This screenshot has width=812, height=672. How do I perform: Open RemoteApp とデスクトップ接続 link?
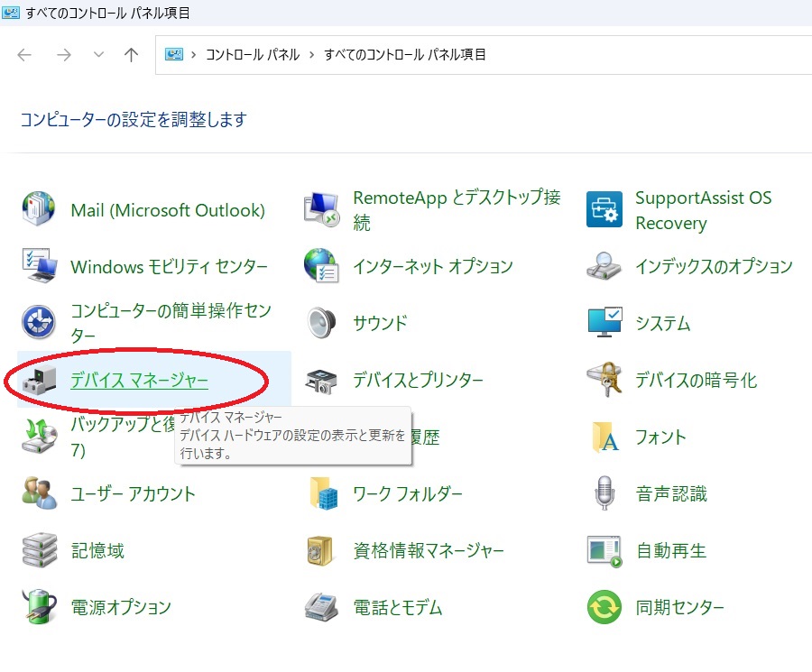point(457,209)
